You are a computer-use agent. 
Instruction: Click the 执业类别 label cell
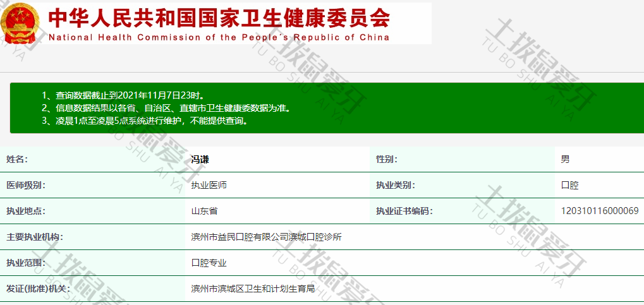[x=462, y=185]
